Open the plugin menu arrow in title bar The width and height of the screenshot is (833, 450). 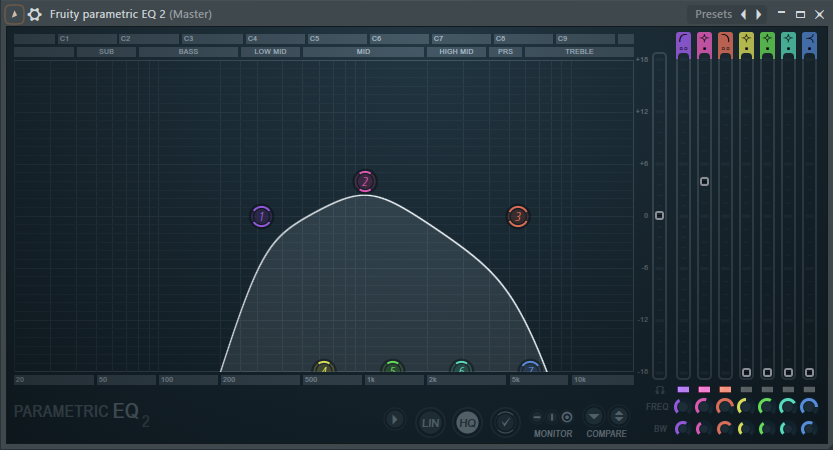point(15,14)
